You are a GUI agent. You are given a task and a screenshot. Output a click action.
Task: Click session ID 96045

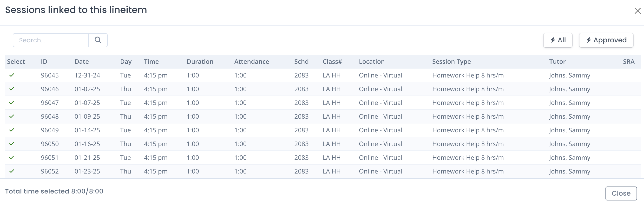(50, 75)
